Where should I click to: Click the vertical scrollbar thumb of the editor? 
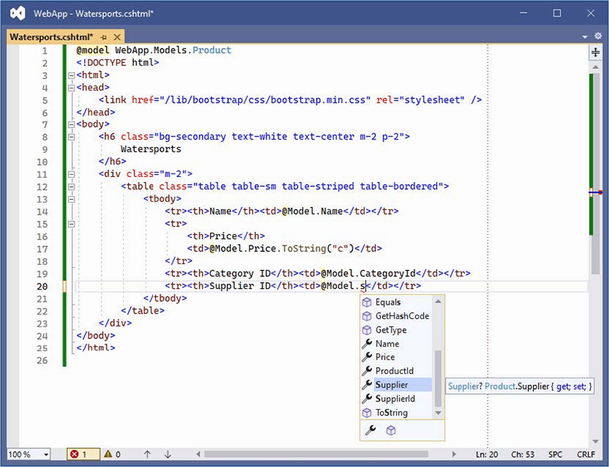click(595, 175)
